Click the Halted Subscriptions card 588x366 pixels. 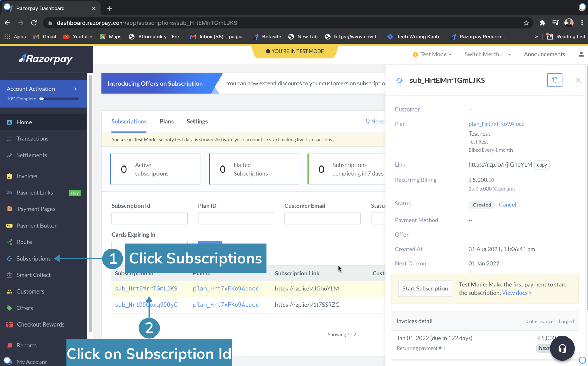254,169
